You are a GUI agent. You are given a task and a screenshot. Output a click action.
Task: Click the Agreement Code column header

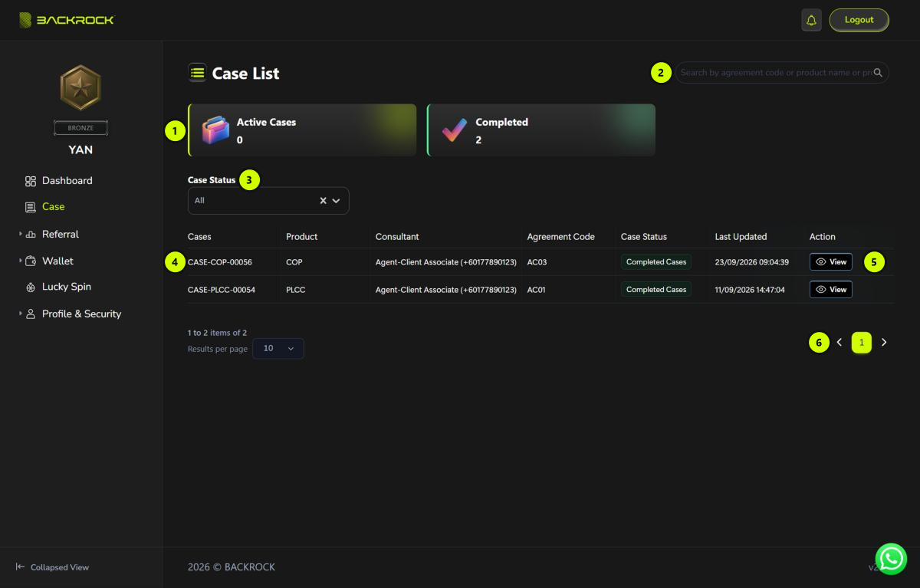(561, 237)
